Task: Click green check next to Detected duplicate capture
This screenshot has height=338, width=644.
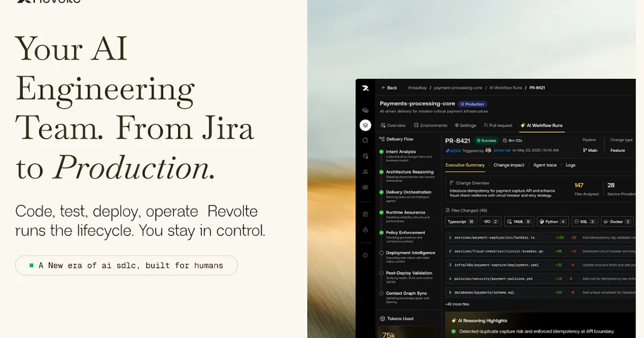Action: (x=453, y=331)
